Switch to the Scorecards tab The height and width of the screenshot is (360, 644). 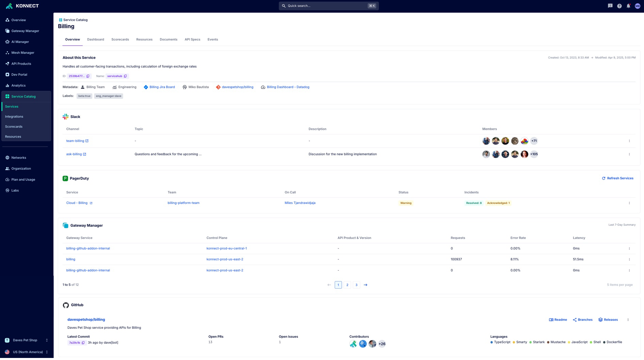pos(120,39)
